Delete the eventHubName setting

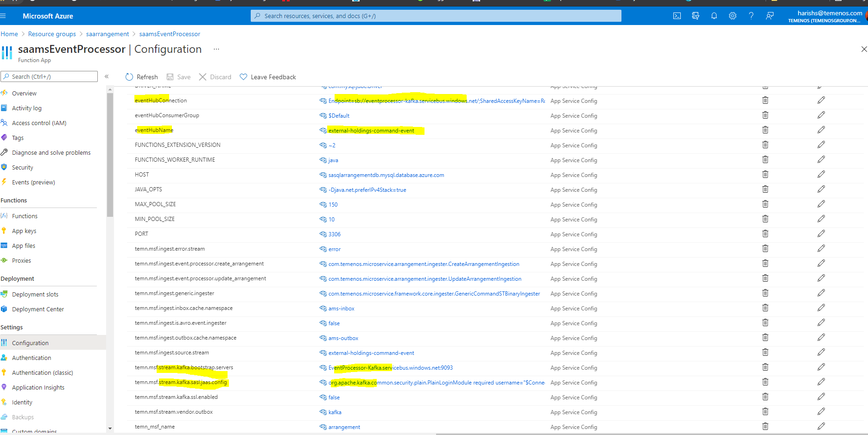tap(765, 130)
